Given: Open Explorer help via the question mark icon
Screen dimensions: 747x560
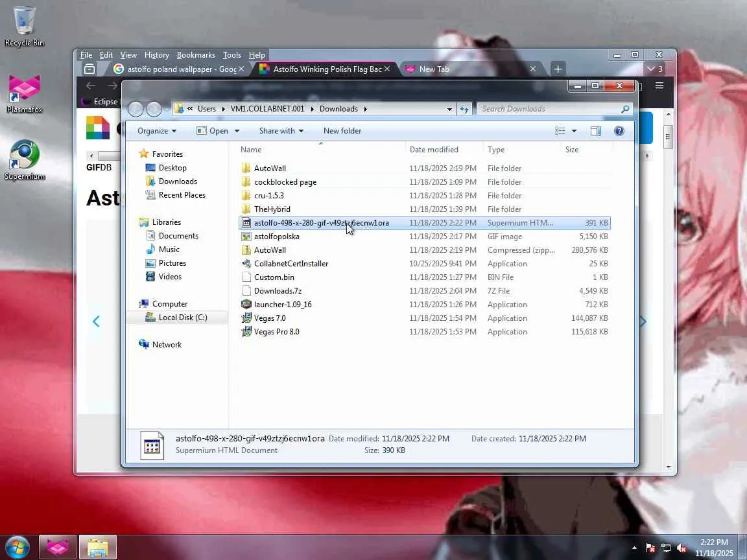Looking at the screenshot, I should (619, 131).
